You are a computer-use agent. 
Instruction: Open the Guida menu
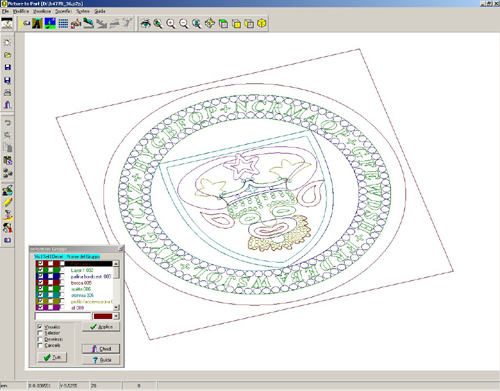(100, 11)
